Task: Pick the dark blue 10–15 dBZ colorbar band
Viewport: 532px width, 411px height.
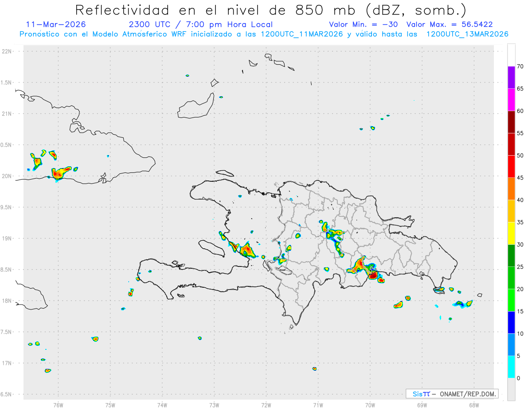Action: pyautogui.click(x=511, y=322)
